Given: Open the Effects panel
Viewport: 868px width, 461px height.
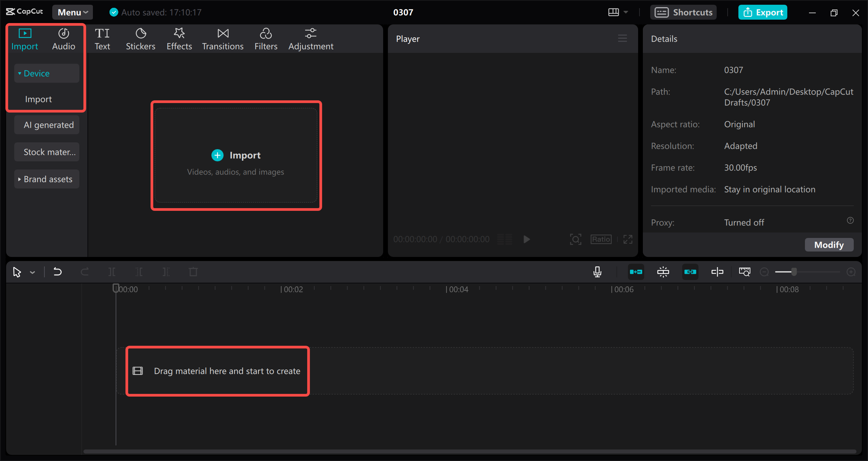Looking at the screenshot, I should click(x=179, y=38).
